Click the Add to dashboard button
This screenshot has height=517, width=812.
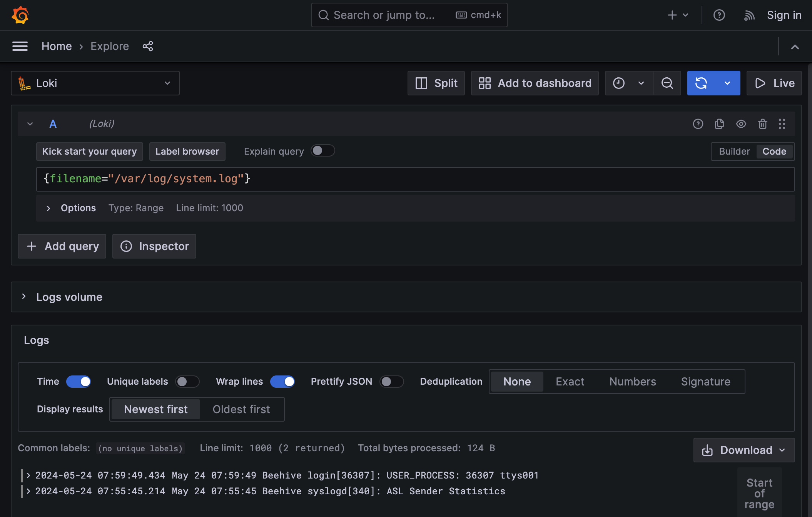click(535, 83)
